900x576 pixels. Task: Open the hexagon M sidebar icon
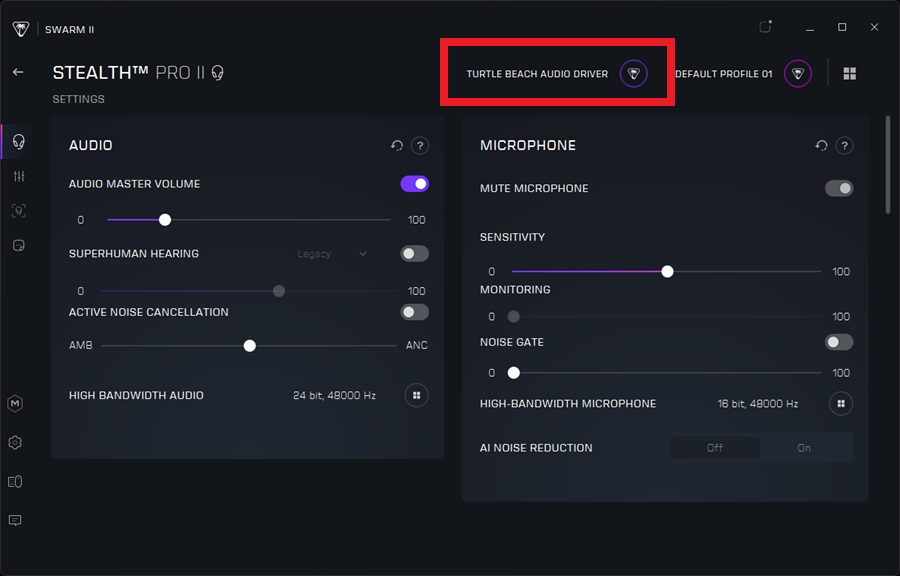point(15,403)
